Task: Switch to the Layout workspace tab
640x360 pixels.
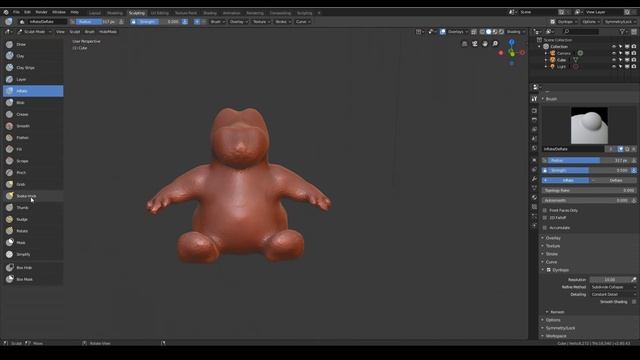Action: pyautogui.click(x=95, y=13)
